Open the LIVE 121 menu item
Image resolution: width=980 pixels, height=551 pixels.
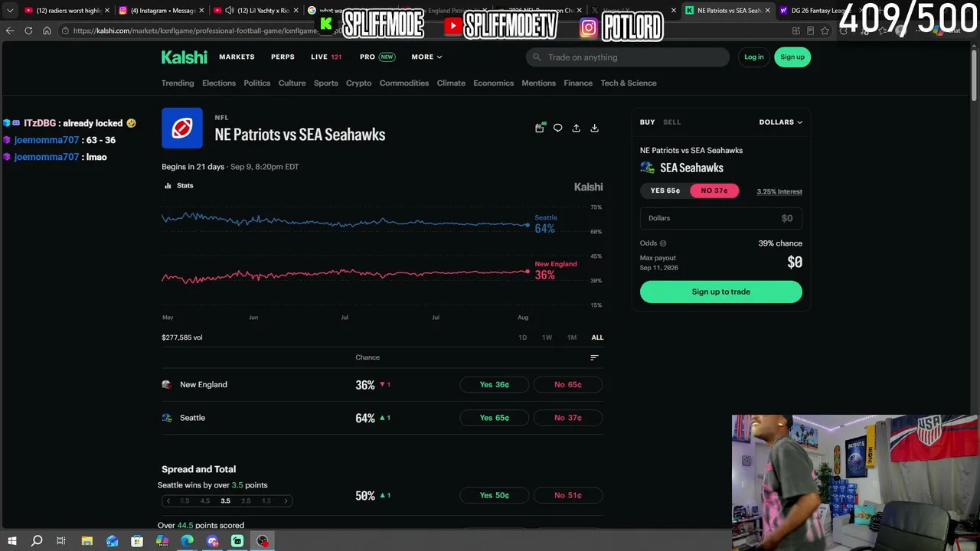326,57
